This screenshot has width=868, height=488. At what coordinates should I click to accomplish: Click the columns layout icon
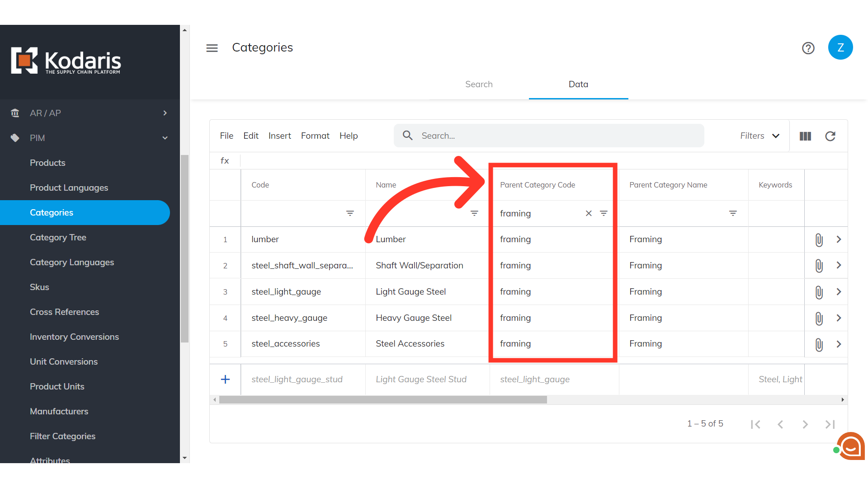click(x=805, y=136)
